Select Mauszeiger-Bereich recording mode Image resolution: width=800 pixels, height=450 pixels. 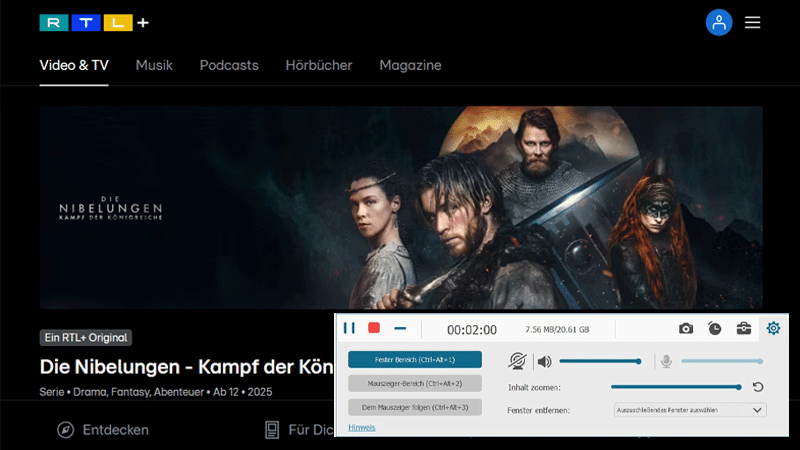[415, 384]
